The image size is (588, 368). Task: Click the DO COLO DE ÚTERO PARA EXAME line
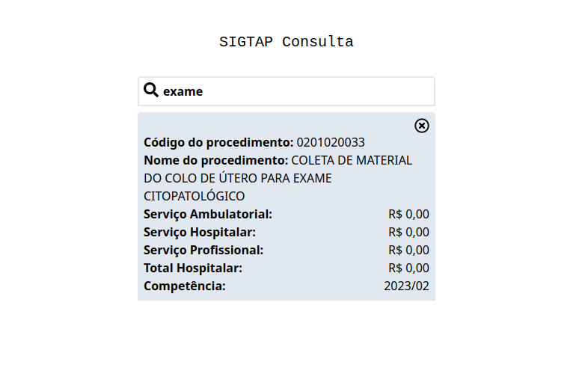[x=238, y=178]
